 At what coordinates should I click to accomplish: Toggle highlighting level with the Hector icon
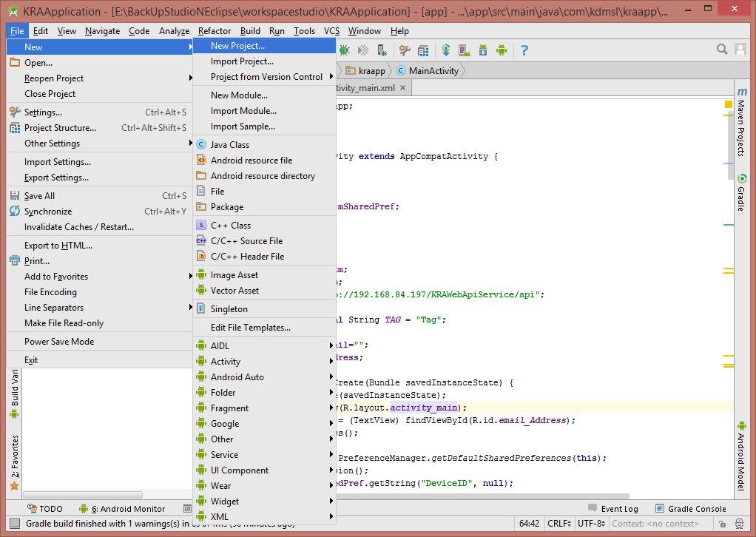(x=740, y=524)
